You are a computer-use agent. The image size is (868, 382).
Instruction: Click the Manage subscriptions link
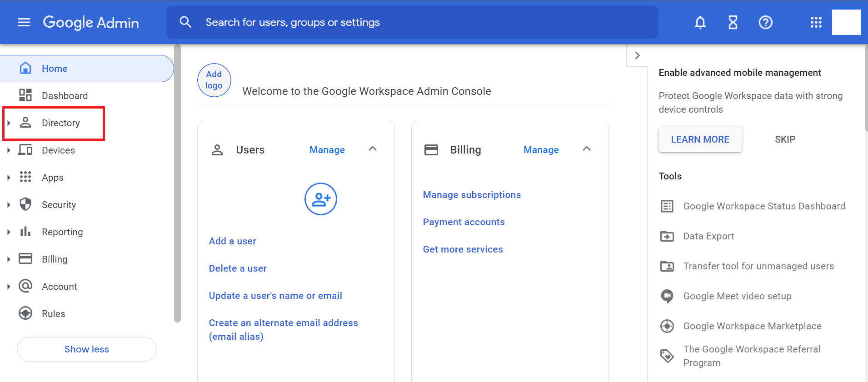pos(472,195)
